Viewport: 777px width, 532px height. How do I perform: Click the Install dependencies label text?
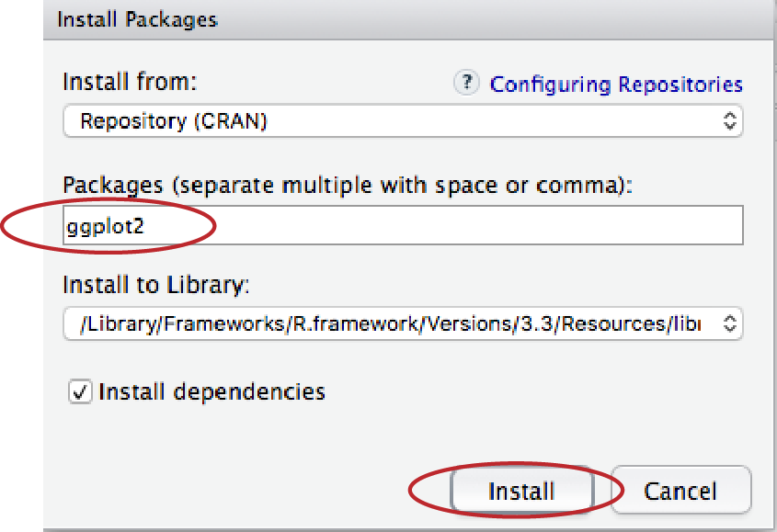[211, 392]
